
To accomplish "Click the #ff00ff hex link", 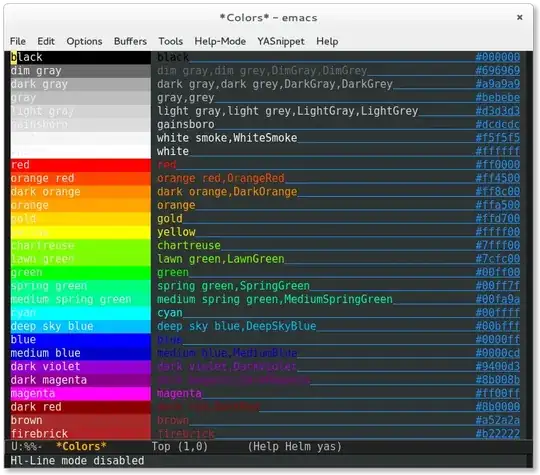I will click(x=498, y=393).
